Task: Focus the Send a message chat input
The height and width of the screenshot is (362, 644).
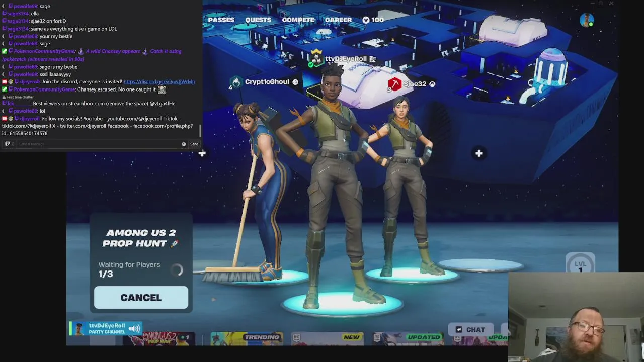Action: (98, 144)
